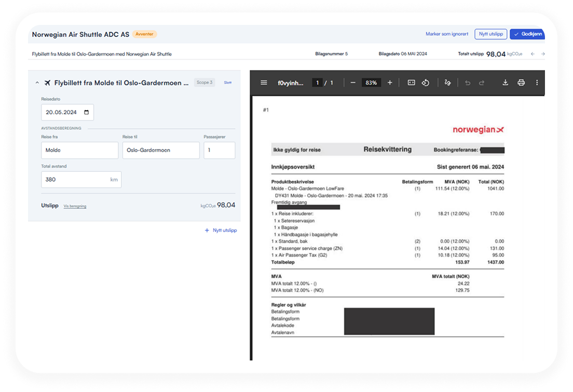Image resolution: width=573 pixels, height=392 pixels.
Task: Click the Reisedato date field 20.05.2024
Action: point(67,112)
